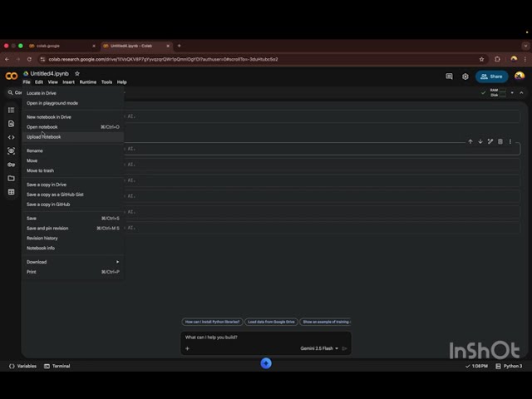This screenshot has width=532, height=399.
Task: Open the files folder icon in sidebar
Action: 11,178
